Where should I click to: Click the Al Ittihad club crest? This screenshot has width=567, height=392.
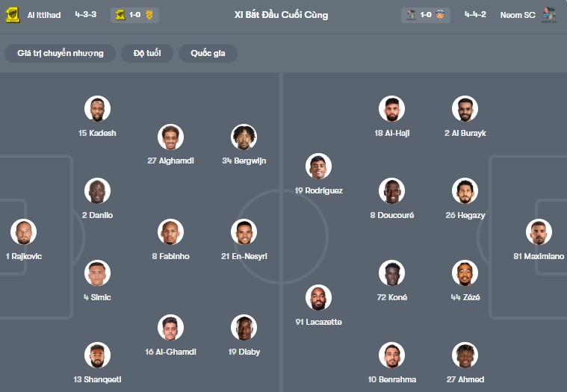(x=12, y=15)
